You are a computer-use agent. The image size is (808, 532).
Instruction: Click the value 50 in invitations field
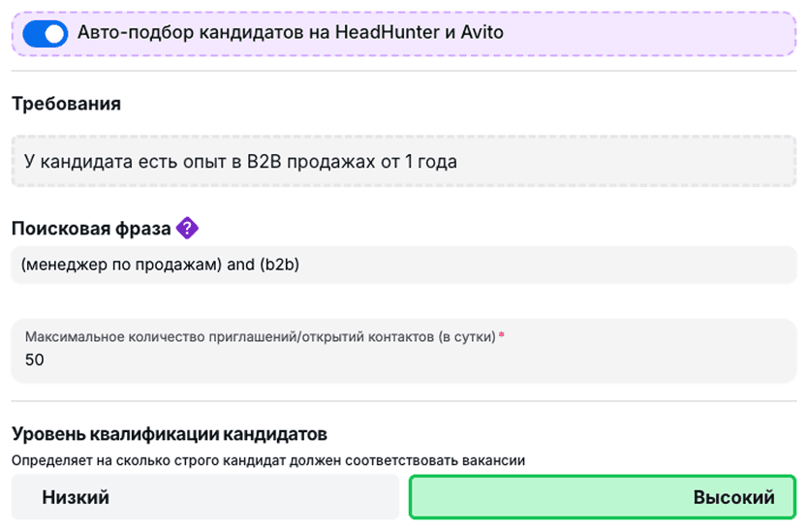[x=34, y=360]
